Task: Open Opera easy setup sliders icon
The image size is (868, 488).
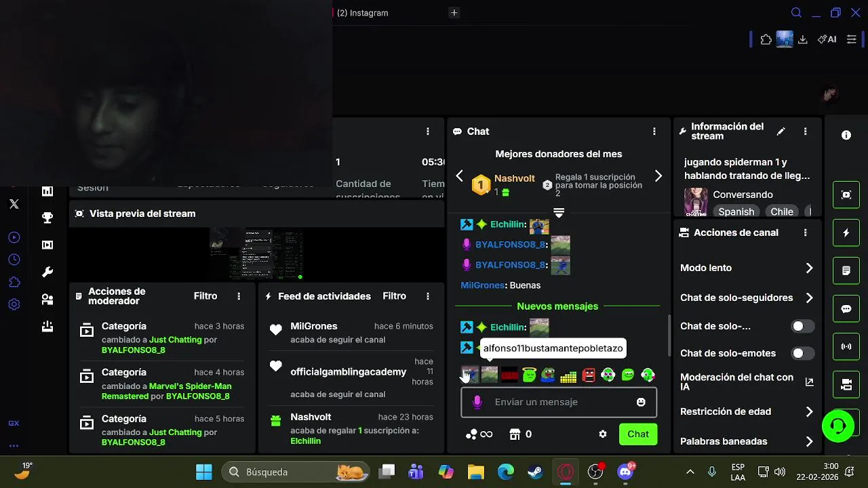Action: click(852, 39)
